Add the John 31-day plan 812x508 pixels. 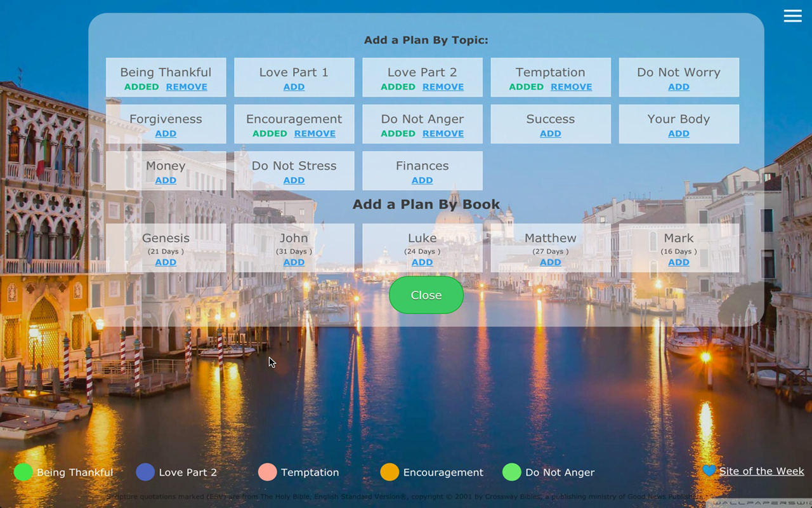(x=294, y=262)
